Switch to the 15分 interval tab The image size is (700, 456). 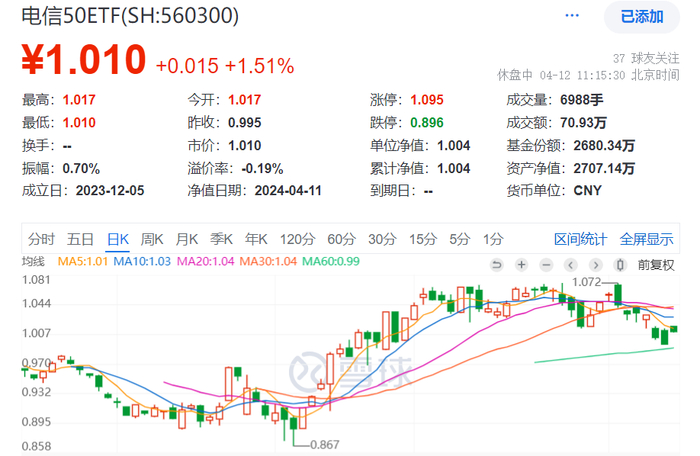423,239
